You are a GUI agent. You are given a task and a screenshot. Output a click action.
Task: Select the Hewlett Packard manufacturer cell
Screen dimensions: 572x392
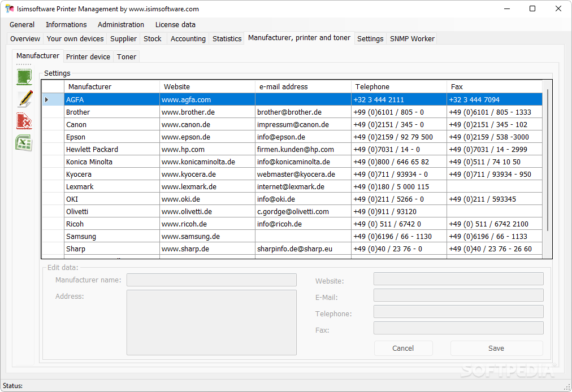click(x=112, y=149)
